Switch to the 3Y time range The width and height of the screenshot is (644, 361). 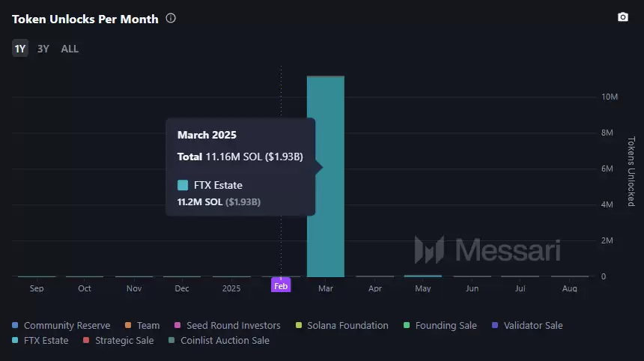point(43,49)
